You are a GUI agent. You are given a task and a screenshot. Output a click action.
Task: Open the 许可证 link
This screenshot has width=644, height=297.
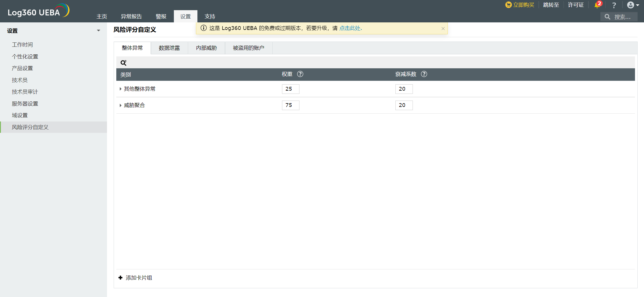576,5
